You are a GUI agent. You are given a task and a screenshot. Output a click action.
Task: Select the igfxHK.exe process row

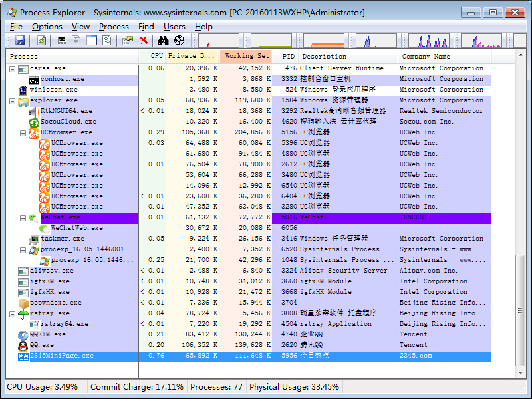(248, 292)
